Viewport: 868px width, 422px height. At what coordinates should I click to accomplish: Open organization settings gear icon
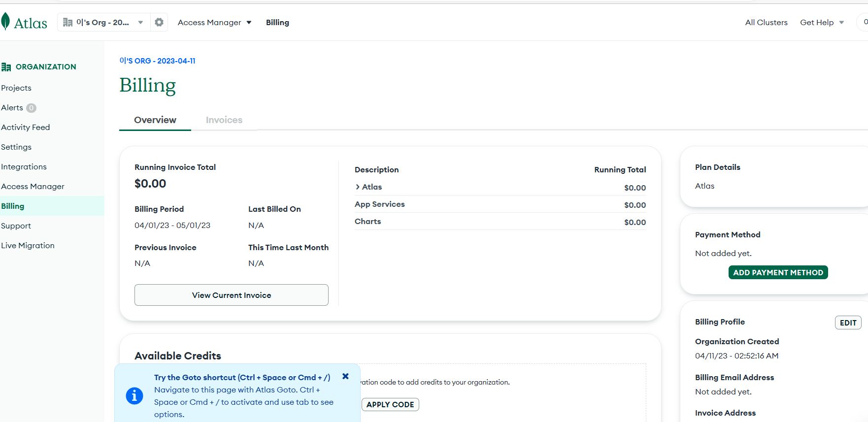(x=159, y=22)
